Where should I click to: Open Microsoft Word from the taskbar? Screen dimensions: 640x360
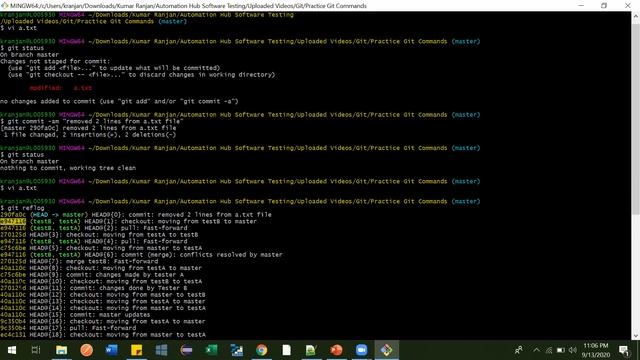[x=111, y=350]
